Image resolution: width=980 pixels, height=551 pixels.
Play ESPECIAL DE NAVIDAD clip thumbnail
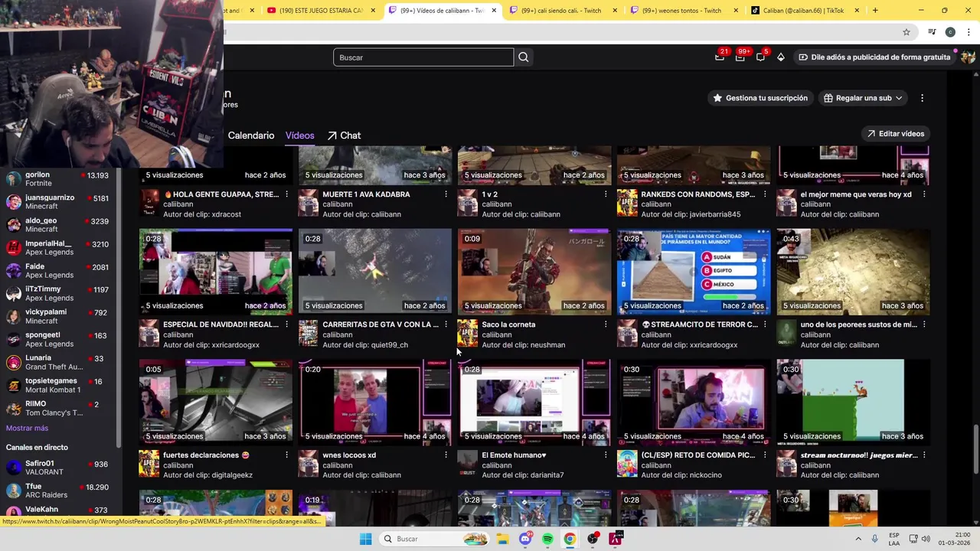(x=216, y=271)
